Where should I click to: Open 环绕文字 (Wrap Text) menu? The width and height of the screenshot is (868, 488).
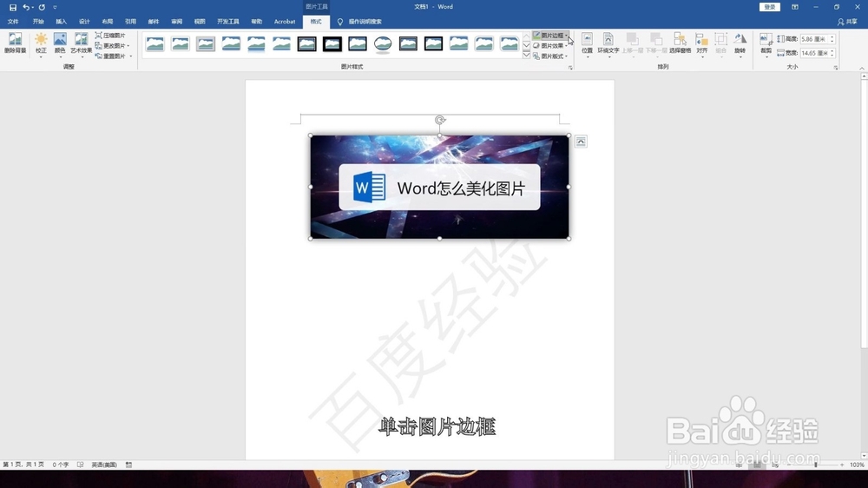608,43
